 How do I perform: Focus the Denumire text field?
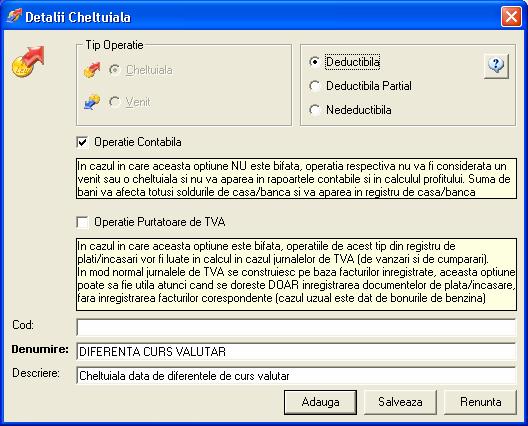click(x=296, y=352)
